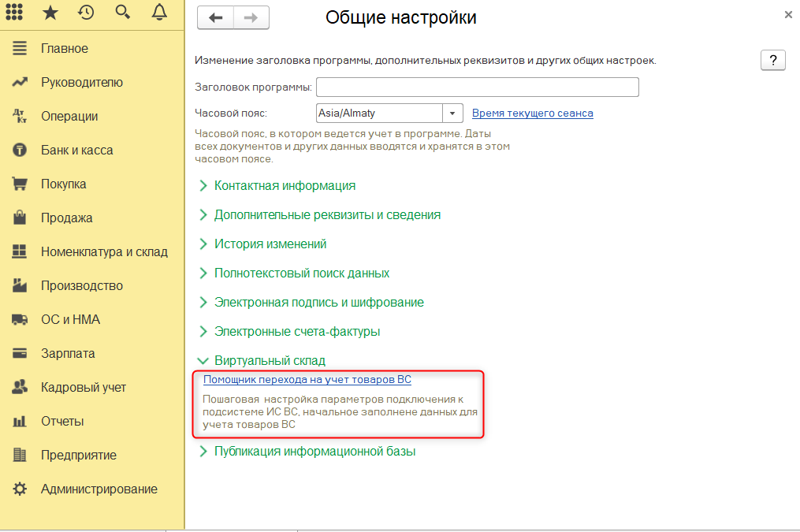This screenshot has height=532, width=800.
Task: Click the search magnifier icon
Action: [122, 12]
